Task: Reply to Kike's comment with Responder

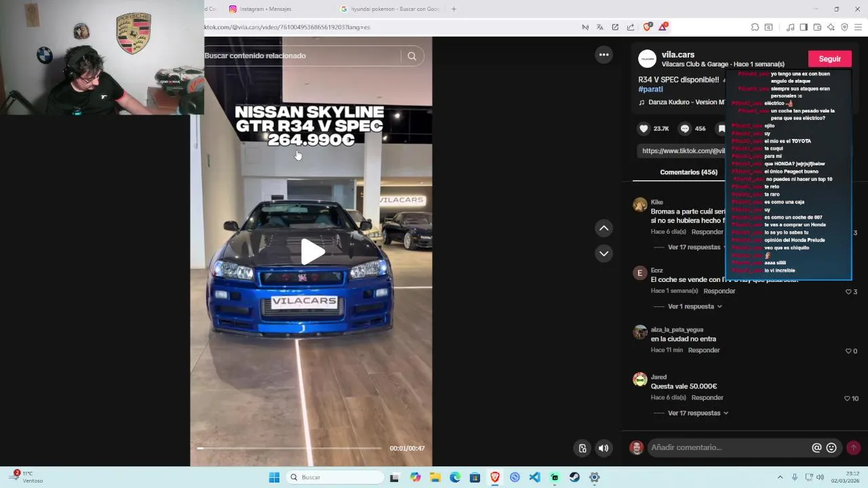Action: (707, 232)
